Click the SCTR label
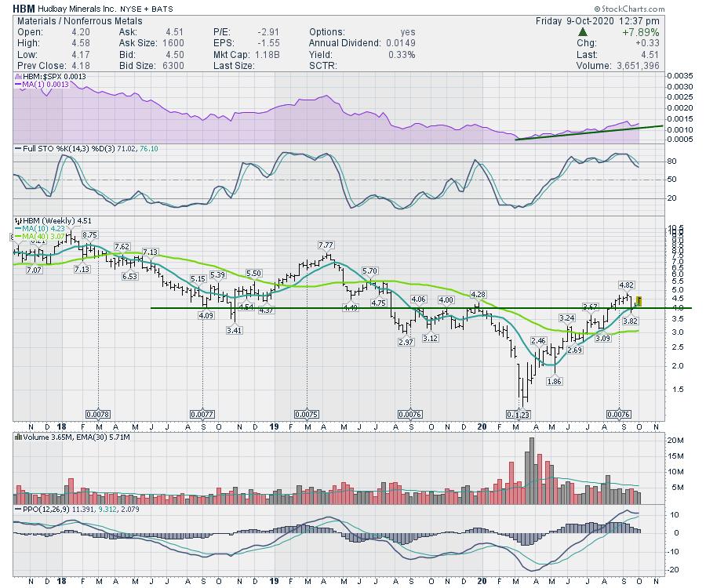This screenshot has height=588, width=706. point(323,66)
